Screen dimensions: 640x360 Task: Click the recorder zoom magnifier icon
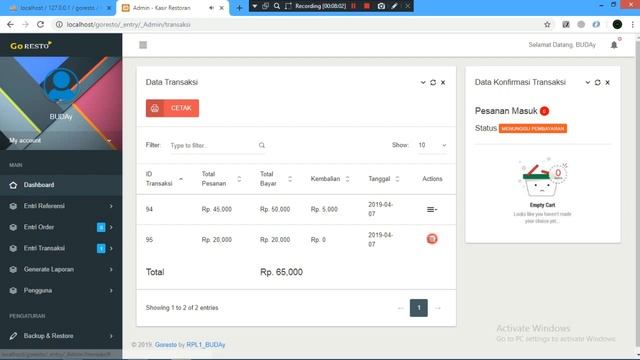[277, 6]
